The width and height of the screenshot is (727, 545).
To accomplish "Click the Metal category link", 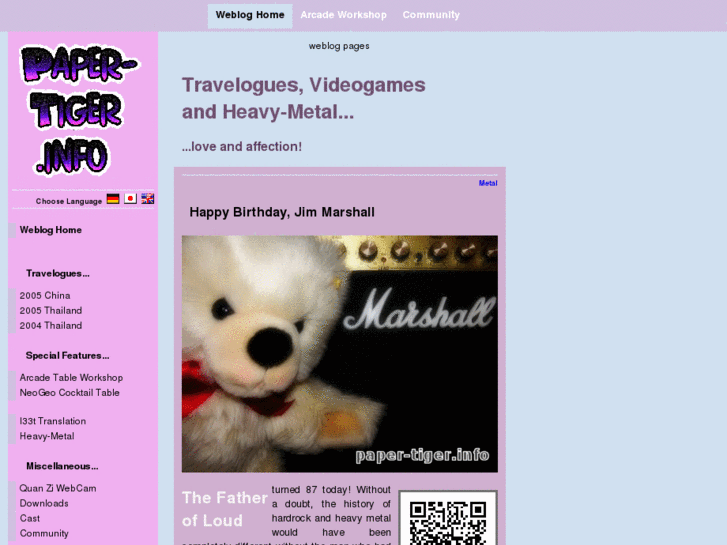I will click(x=488, y=183).
